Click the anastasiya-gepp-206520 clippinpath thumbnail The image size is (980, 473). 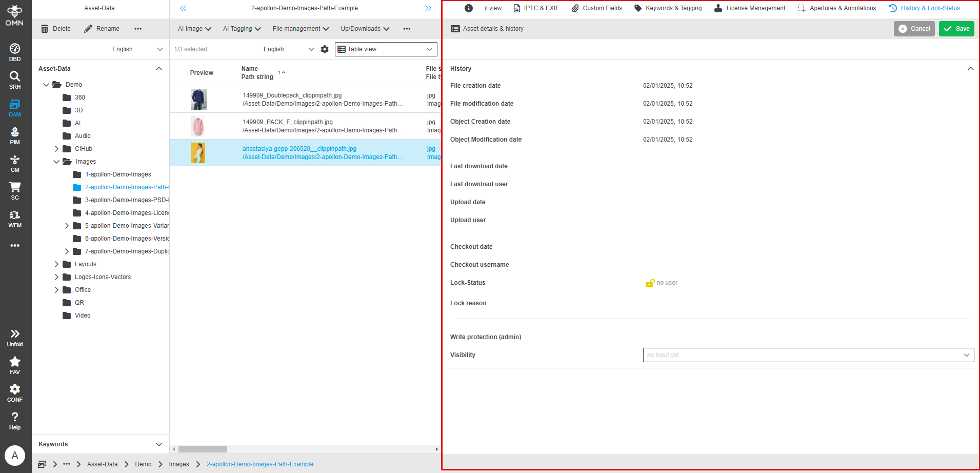click(x=198, y=153)
